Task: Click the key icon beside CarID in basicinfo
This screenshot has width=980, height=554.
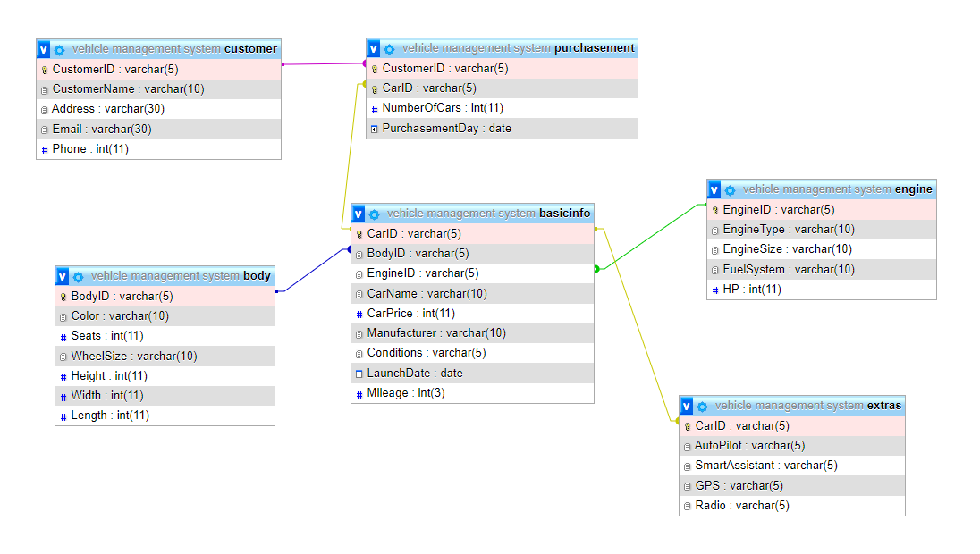Action: [358, 233]
